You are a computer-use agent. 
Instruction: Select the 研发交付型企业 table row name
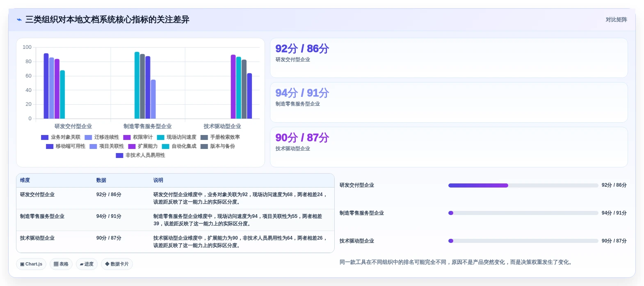coord(37,194)
